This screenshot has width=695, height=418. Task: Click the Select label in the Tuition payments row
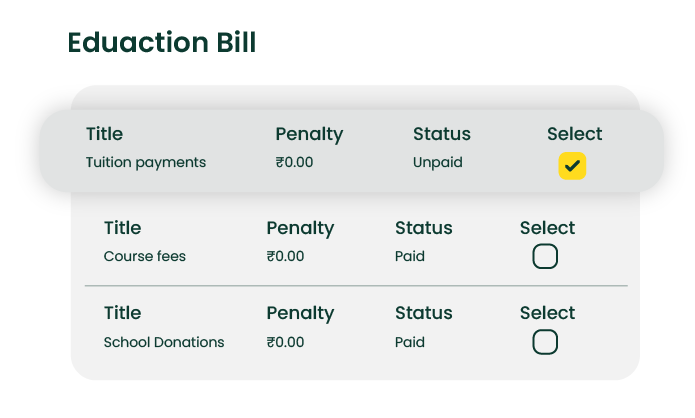[x=575, y=134]
